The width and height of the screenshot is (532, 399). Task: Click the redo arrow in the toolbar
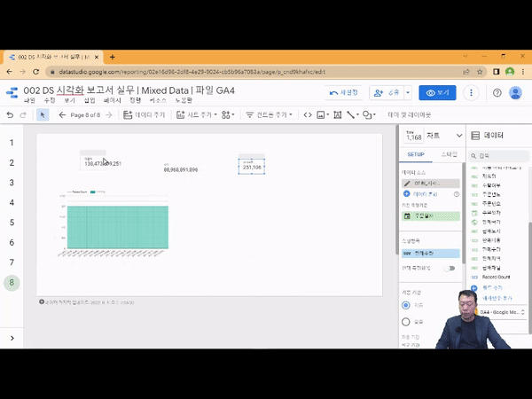click(x=24, y=114)
